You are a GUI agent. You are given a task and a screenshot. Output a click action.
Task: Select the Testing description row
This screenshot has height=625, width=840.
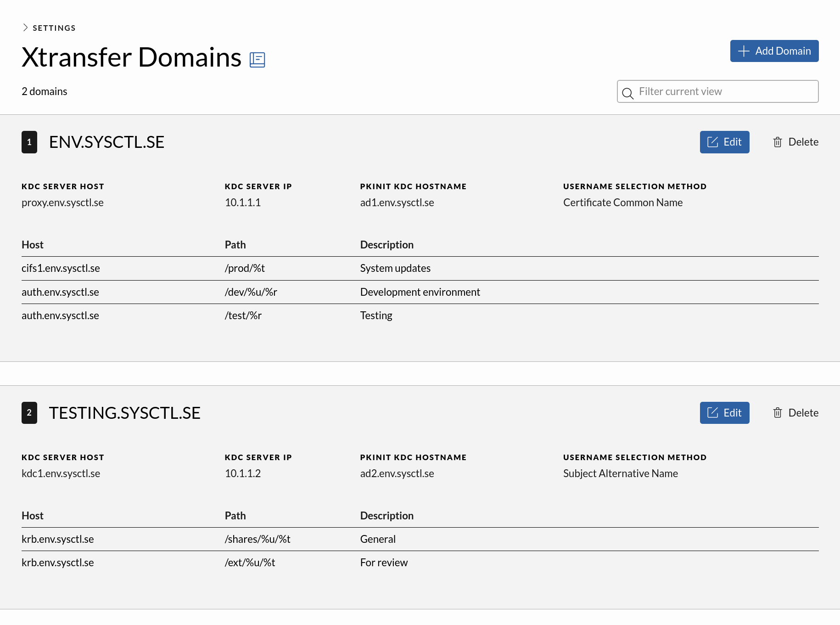click(x=376, y=315)
